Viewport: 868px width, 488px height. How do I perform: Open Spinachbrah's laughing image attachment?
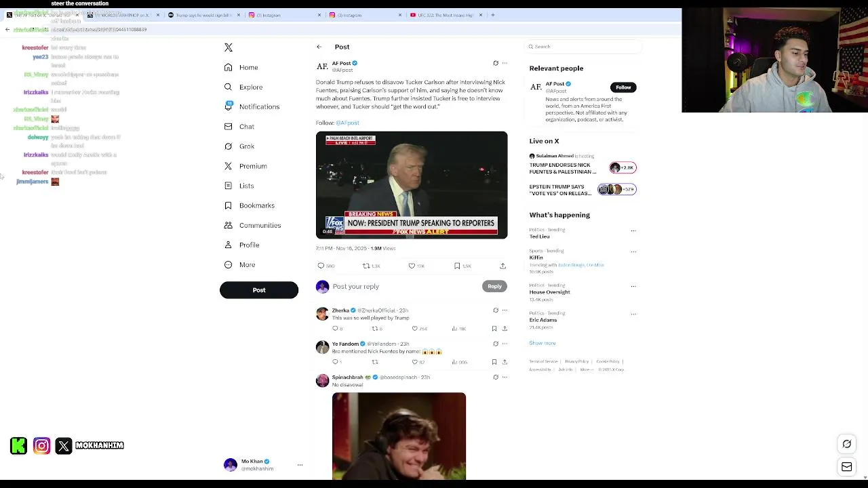[x=399, y=436]
